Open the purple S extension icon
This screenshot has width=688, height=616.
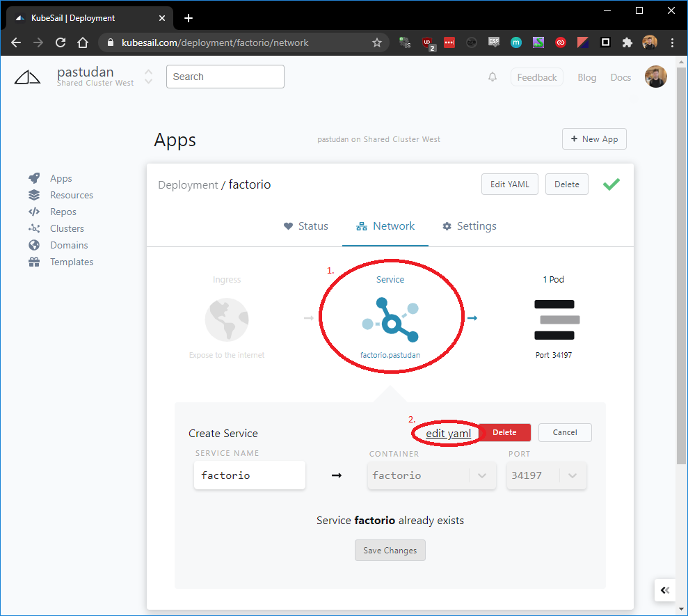(x=538, y=42)
